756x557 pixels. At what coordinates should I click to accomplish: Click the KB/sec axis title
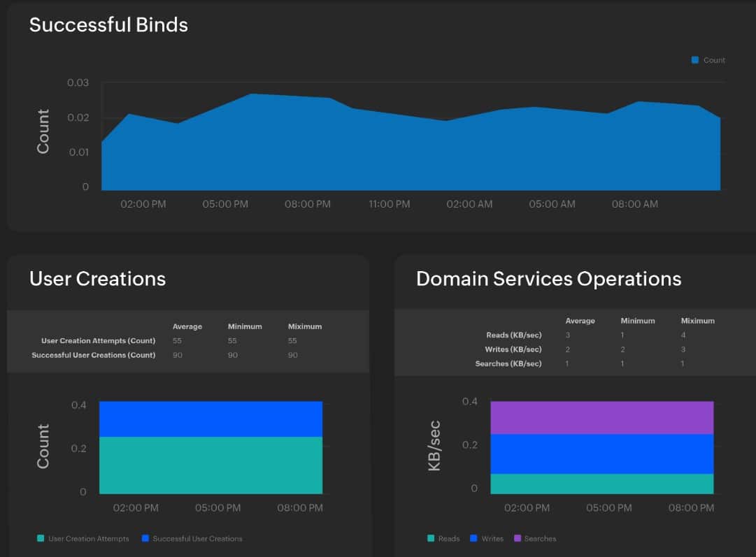coord(434,446)
